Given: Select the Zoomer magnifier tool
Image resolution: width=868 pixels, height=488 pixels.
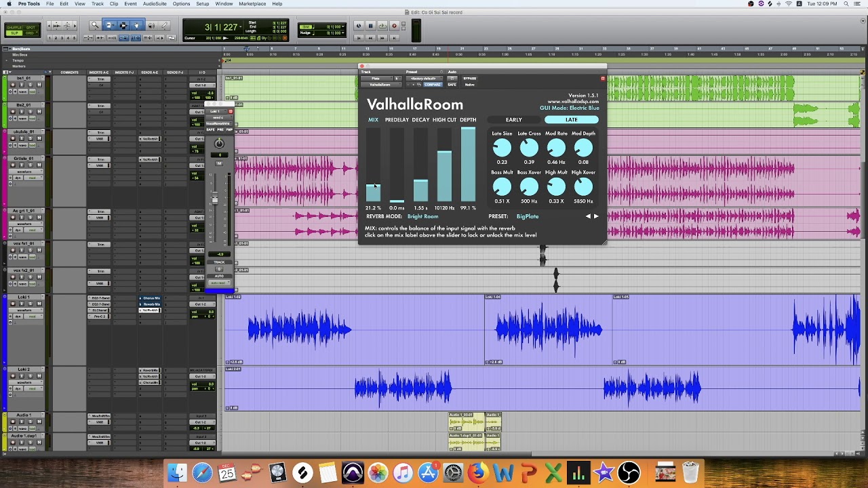Looking at the screenshot, I should pos(96,26).
